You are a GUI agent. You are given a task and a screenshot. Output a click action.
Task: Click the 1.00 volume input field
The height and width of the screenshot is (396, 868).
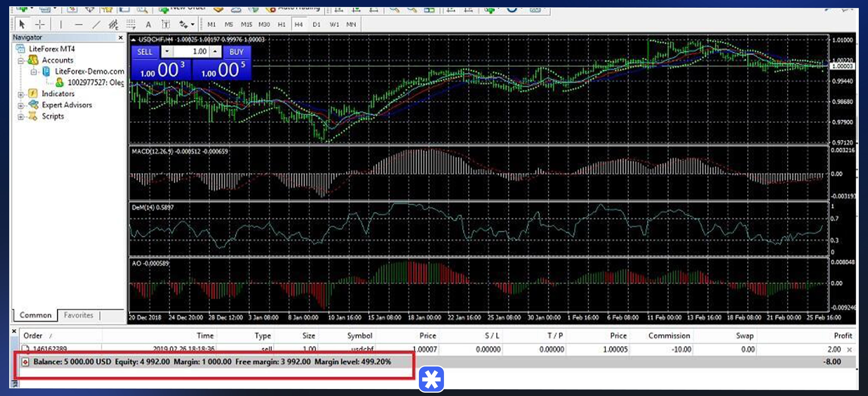(191, 52)
